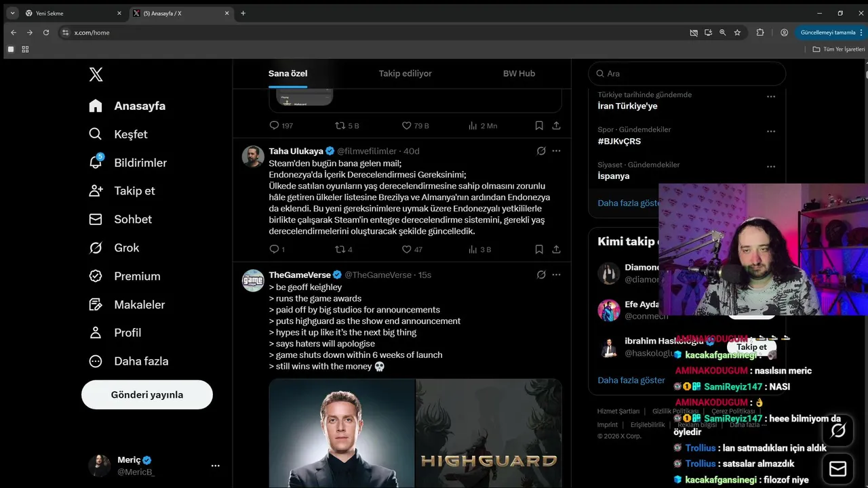Screen dimensions: 868x488
Task: Grok icon on Taha Ulukaya post
Action: (x=541, y=151)
